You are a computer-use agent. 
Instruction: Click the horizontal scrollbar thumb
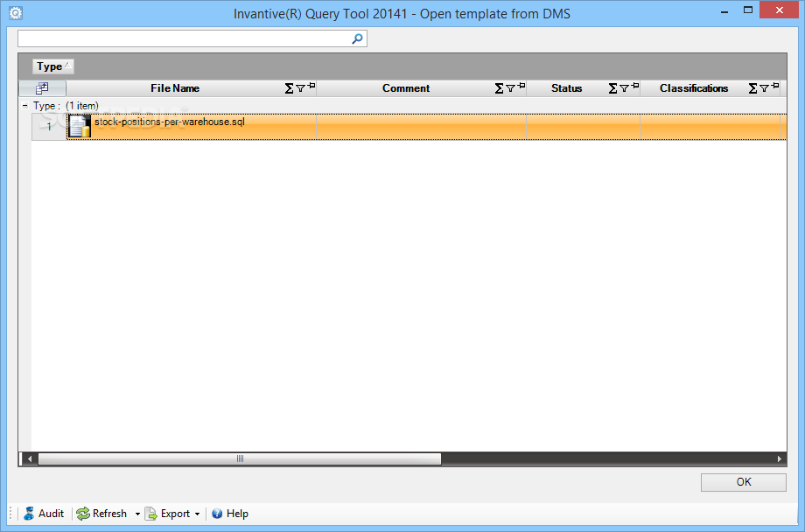click(x=240, y=458)
